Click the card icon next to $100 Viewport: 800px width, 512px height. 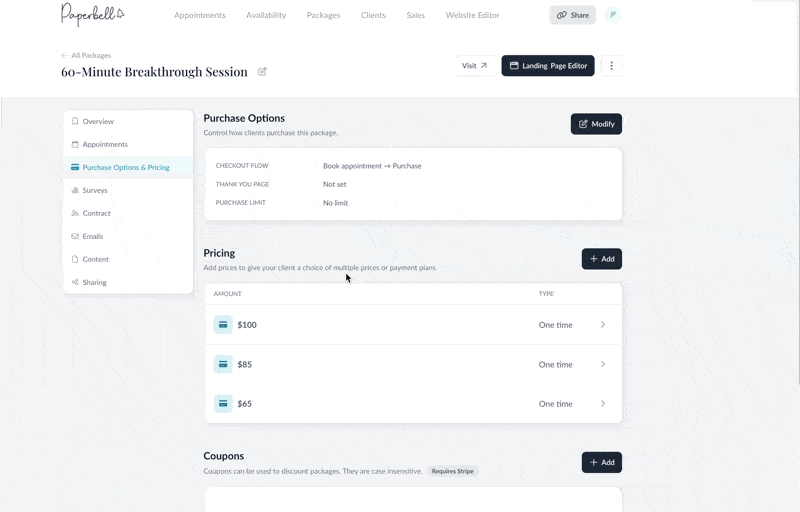tap(223, 325)
